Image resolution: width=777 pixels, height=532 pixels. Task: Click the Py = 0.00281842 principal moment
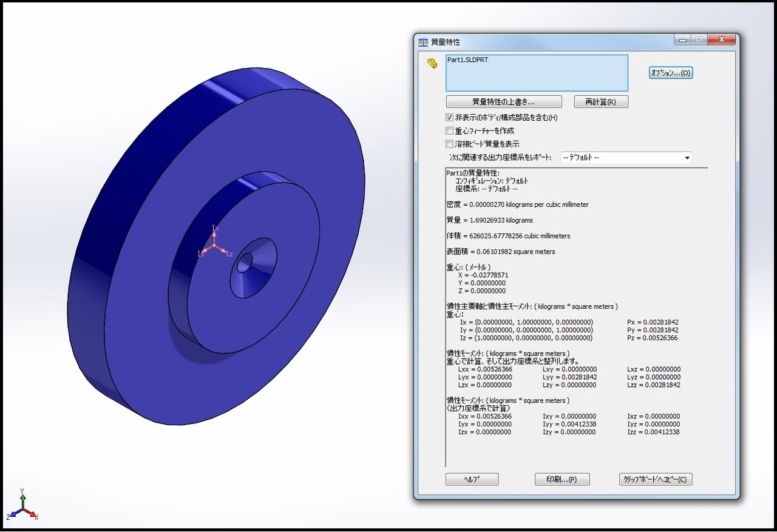point(653,330)
